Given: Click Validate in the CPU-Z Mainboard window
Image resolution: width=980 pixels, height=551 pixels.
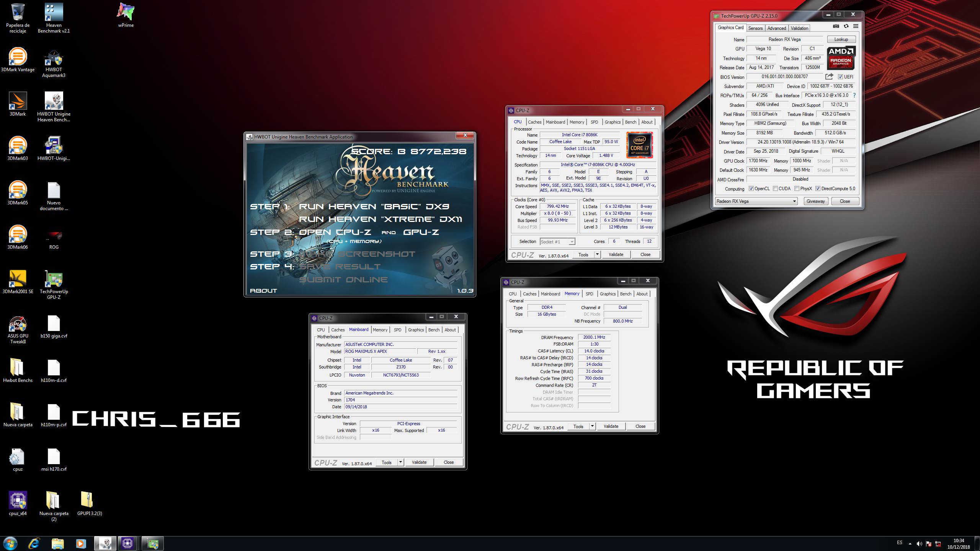Looking at the screenshot, I should click(x=419, y=462).
